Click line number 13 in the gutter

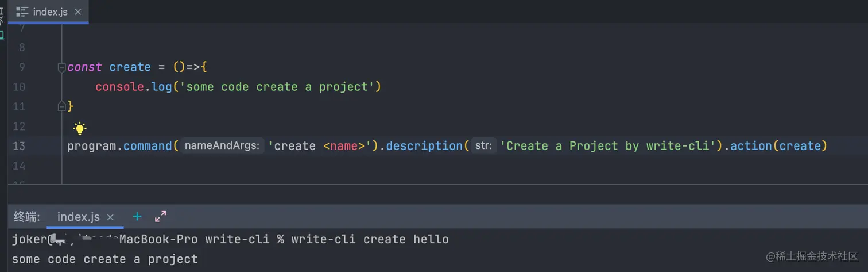[x=19, y=146]
